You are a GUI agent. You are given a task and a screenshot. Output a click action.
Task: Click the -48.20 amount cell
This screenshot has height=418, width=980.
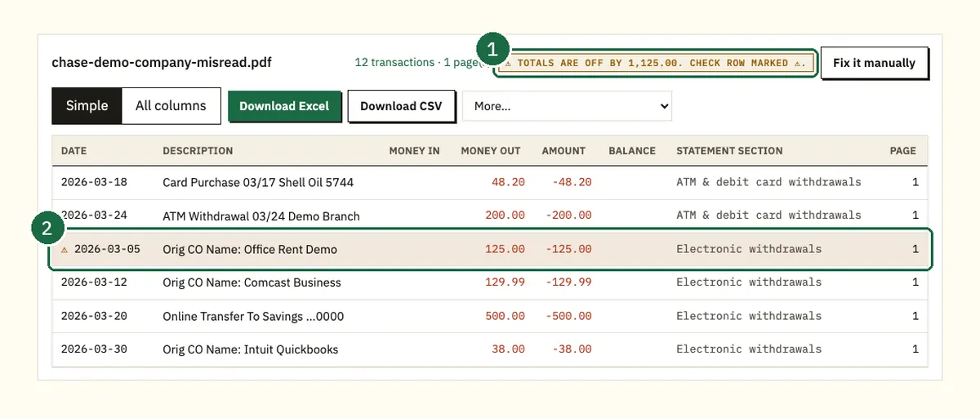point(572,182)
